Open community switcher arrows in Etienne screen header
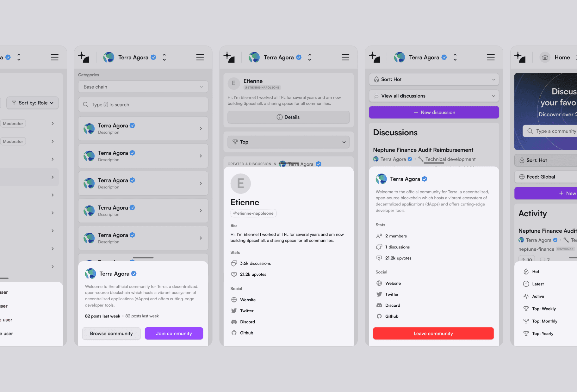Screen dimensions: 577x392 click(x=310, y=57)
